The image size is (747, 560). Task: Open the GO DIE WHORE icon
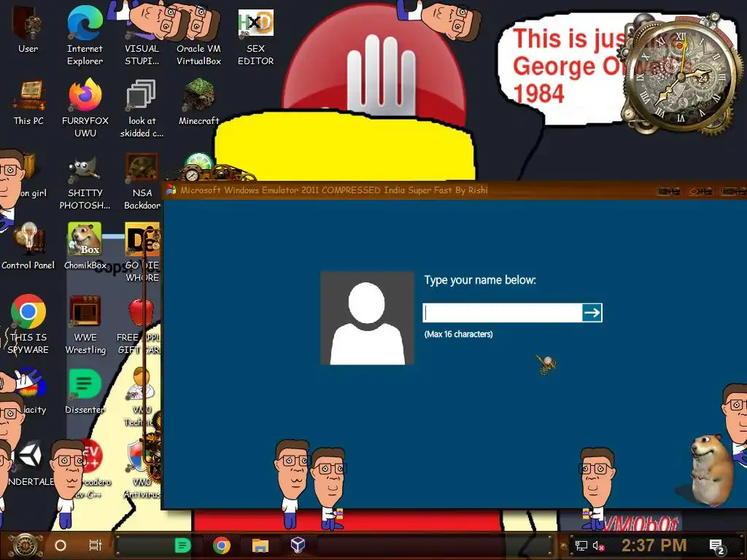(142, 252)
